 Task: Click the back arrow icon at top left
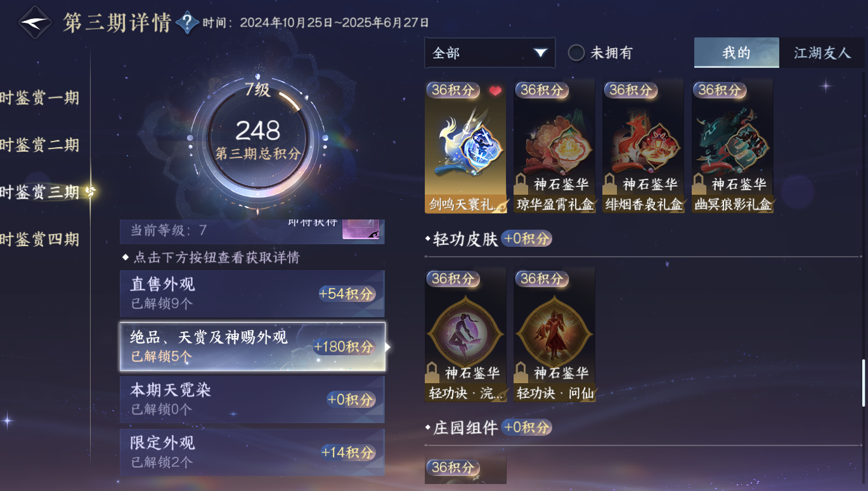click(x=34, y=22)
